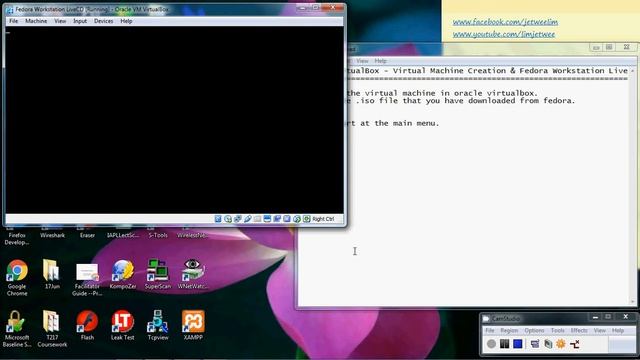Viewport: 640px width, 360px height.
Task: Select the Leak Test desktop shortcut
Action: coord(122,325)
